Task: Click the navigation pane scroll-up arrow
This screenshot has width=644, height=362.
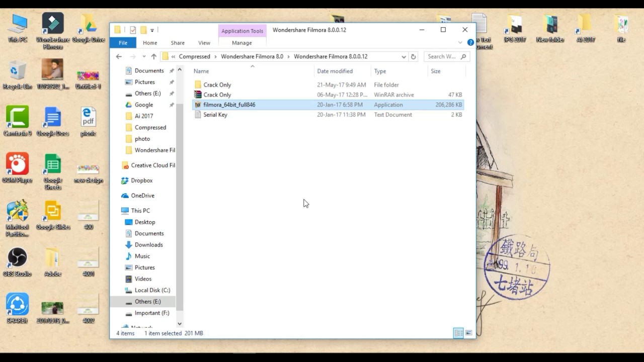Action: 180,70
